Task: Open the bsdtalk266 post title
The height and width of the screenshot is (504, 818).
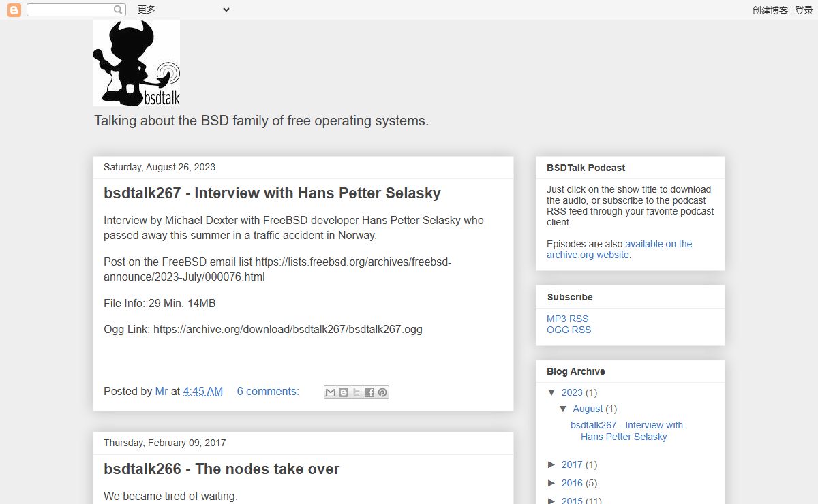Action: coord(222,469)
